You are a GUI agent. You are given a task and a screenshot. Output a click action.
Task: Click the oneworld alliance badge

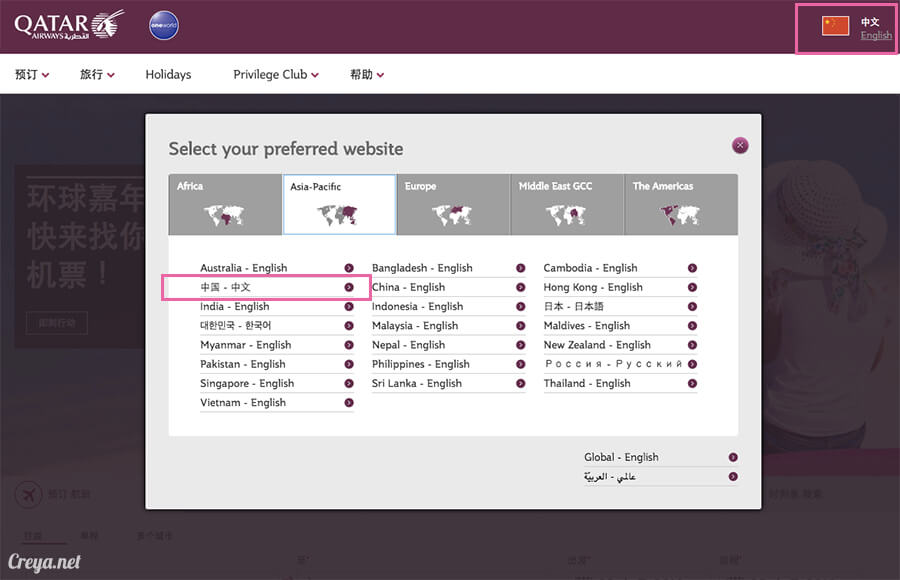pyautogui.click(x=164, y=25)
